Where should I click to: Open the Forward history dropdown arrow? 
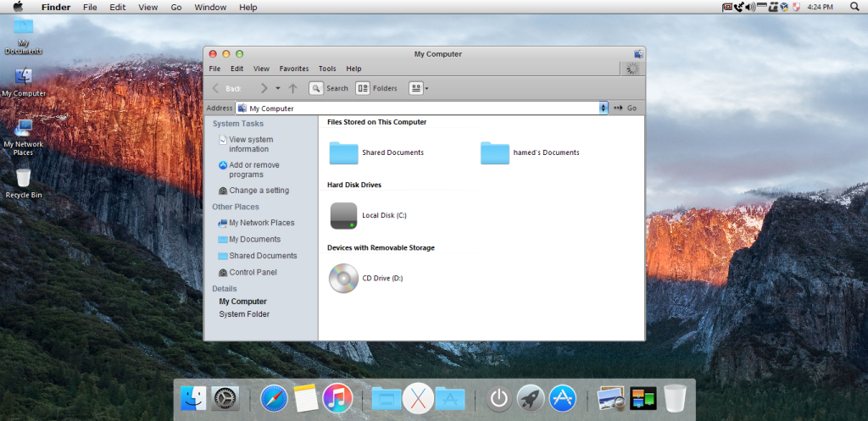277,88
